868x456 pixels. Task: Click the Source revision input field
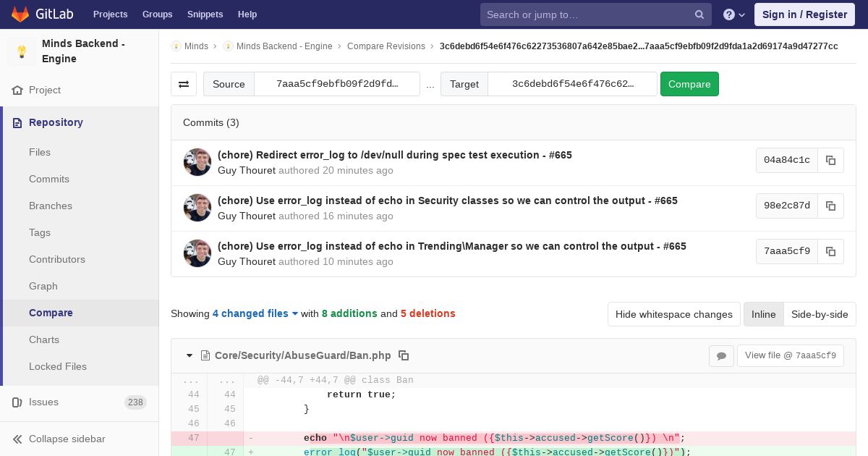[337, 84]
